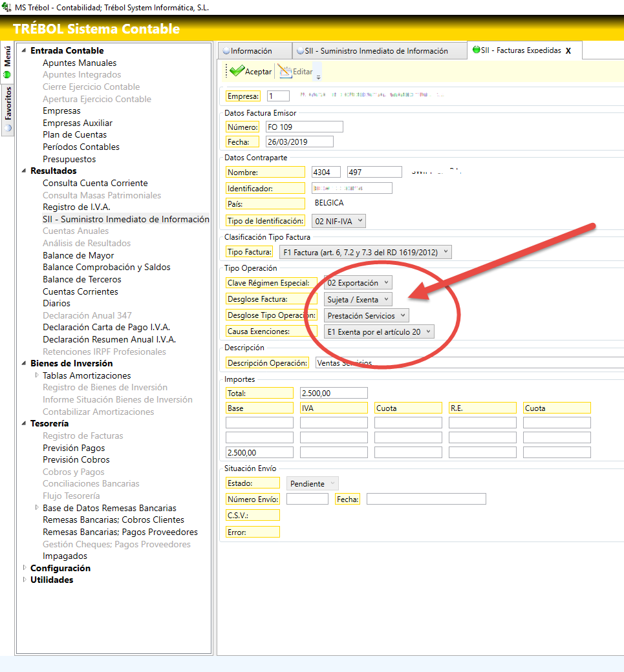
Task: Open Remesas Bancarias; Cobros Clientes
Action: 113,520
